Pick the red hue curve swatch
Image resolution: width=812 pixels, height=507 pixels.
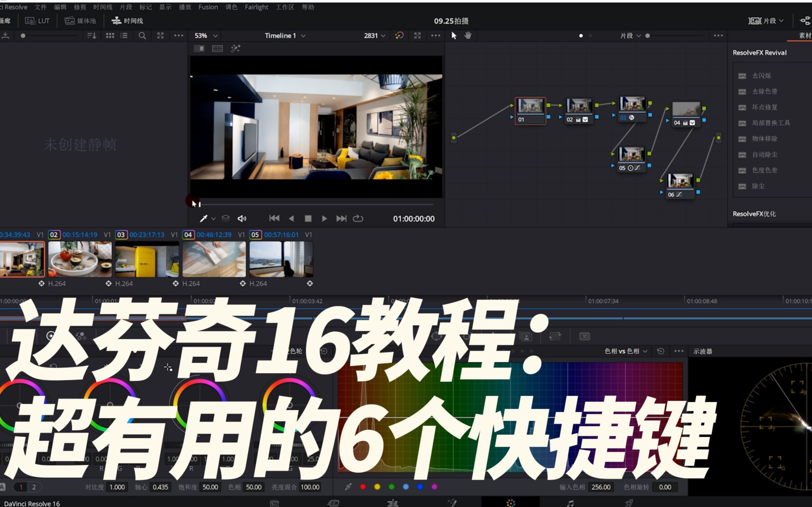pyautogui.click(x=363, y=487)
